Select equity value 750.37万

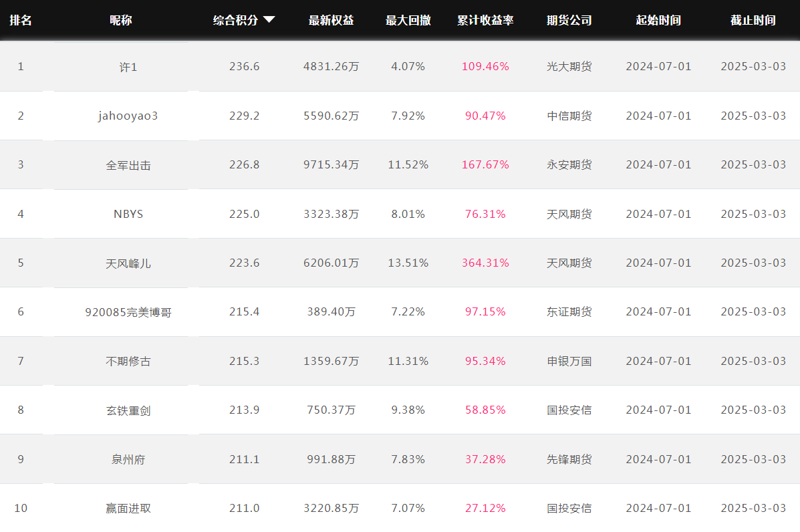(x=331, y=410)
